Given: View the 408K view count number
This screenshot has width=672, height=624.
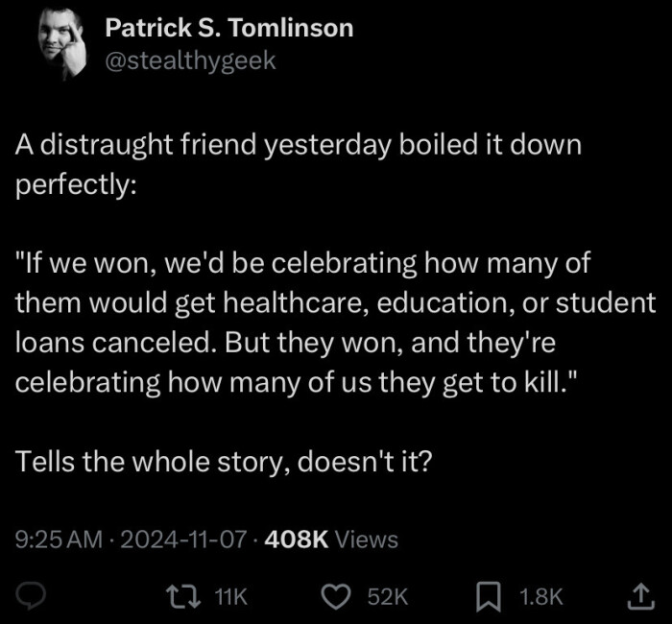Looking at the screenshot, I should pos(296,540).
